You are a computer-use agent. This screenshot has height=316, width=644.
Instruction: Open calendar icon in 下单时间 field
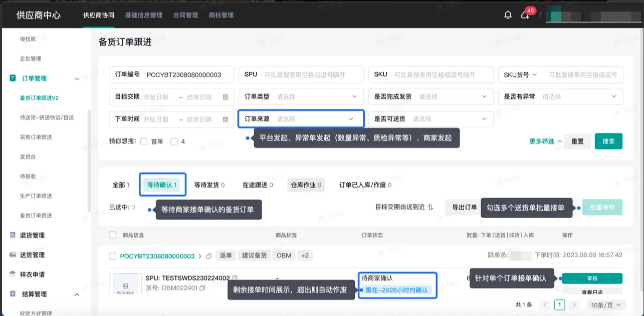(x=226, y=119)
